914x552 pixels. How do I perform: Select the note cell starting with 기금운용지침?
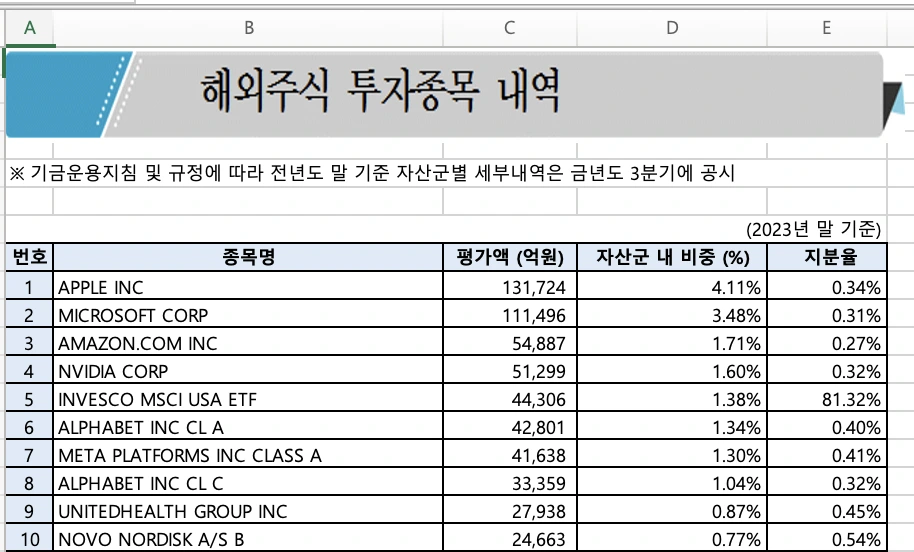tap(446, 173)
